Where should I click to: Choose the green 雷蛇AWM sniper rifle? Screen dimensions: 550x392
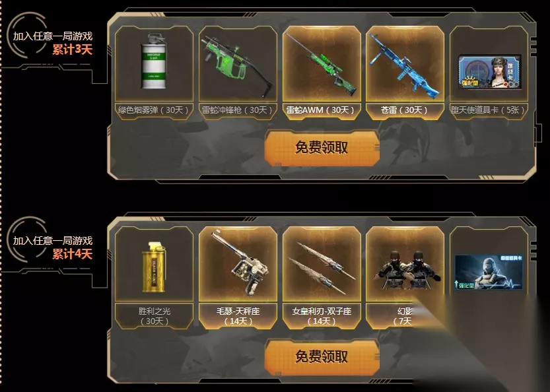322,64
